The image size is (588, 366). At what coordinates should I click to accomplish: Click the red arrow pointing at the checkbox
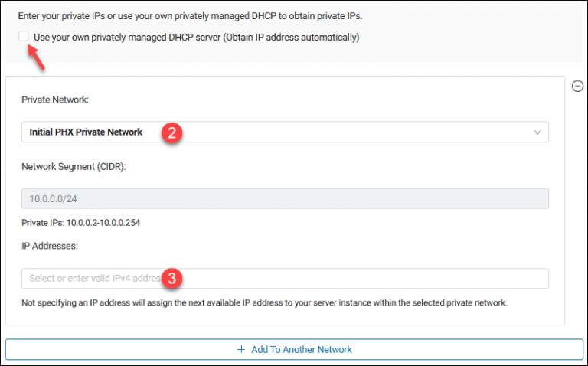37,57
